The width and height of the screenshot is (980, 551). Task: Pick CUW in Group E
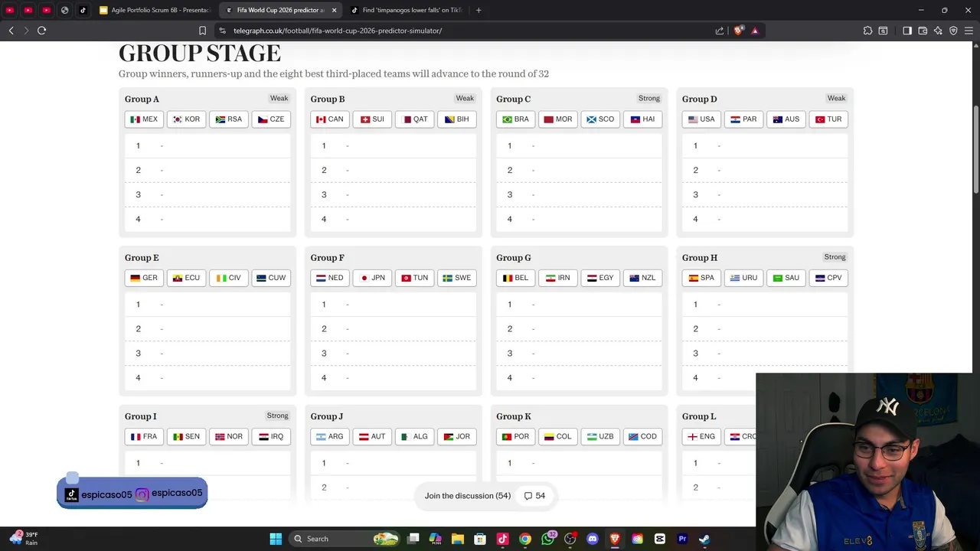click(271, 278)
